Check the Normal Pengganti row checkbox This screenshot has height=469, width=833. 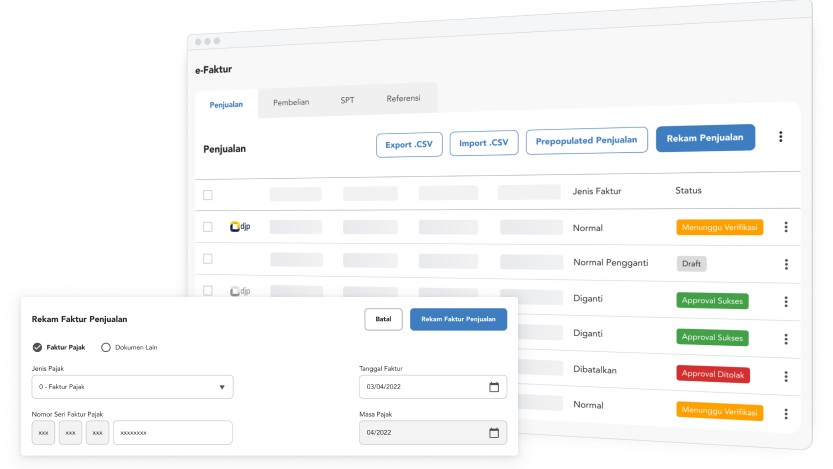[208, 259]
